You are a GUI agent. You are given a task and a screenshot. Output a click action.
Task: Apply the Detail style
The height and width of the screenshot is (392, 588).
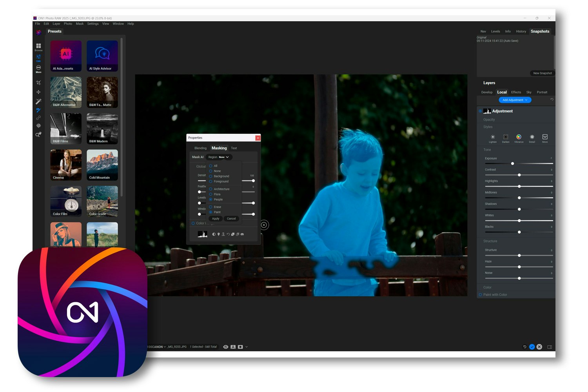[x=532, y=138]
